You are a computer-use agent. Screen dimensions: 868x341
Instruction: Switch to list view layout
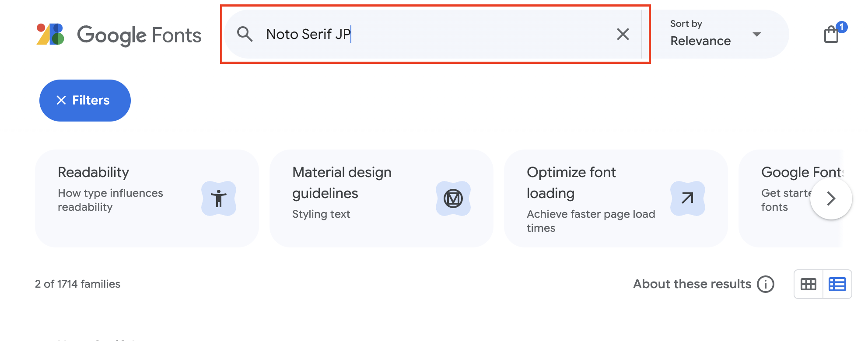pyautogui.click(x=837, y=284)
